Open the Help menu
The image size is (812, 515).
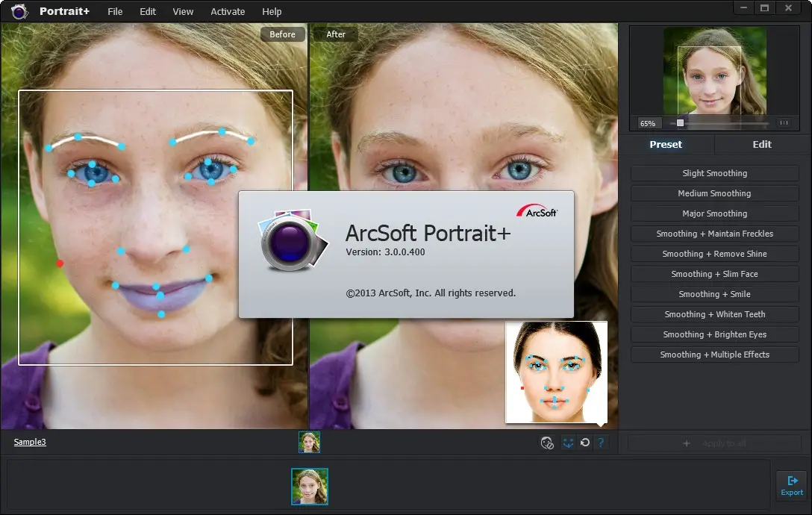272,11
